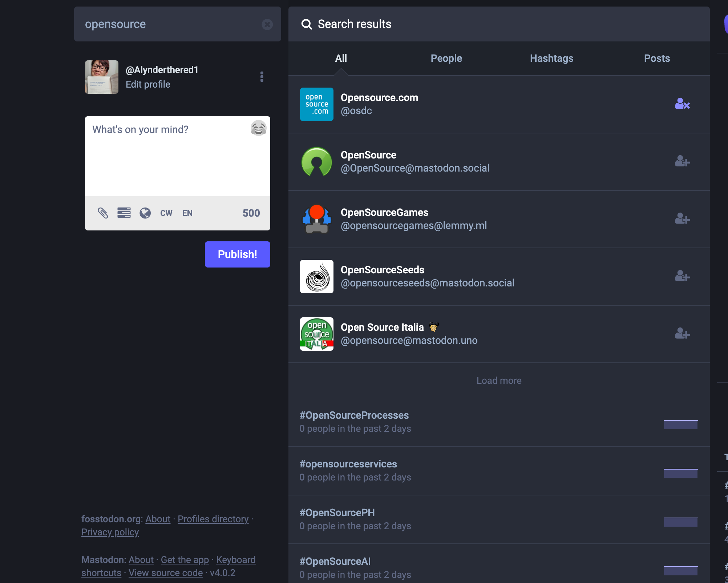Click the follow icon for OpenSourceSeeds

(682, 276)
